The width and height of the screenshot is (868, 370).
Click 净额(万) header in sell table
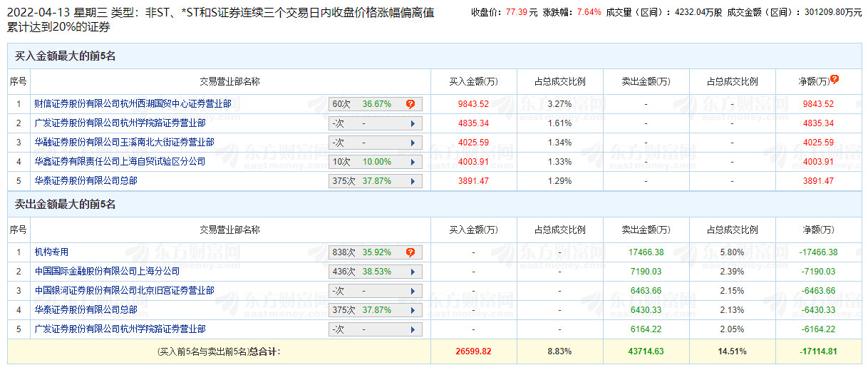(817, 230)
